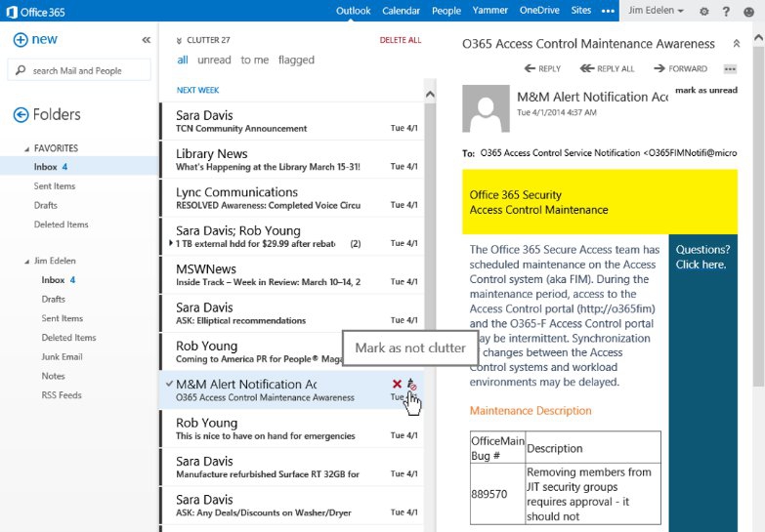Click the Questions? Click here link
The width and height of the screenshot is (765, 532).
[x=702, y=257]
